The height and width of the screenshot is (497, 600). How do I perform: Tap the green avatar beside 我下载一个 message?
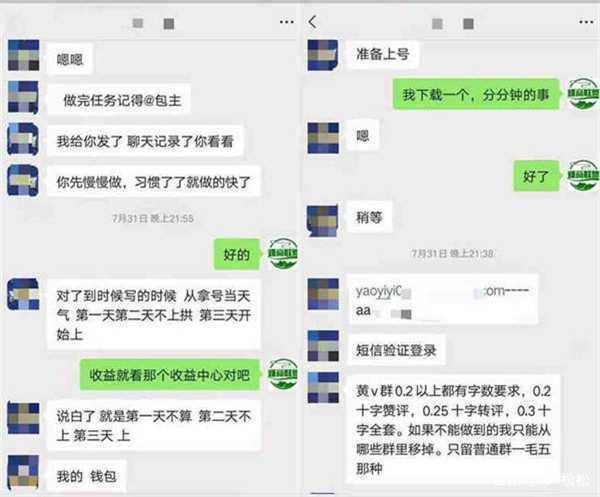[582, 94]
